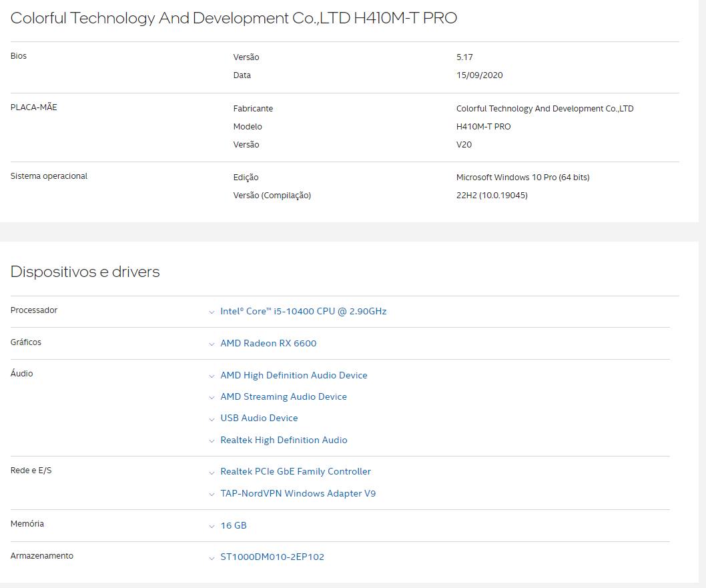Select the BIOS date 15/09/2020
Screen dimensions: 706x588
480,75
